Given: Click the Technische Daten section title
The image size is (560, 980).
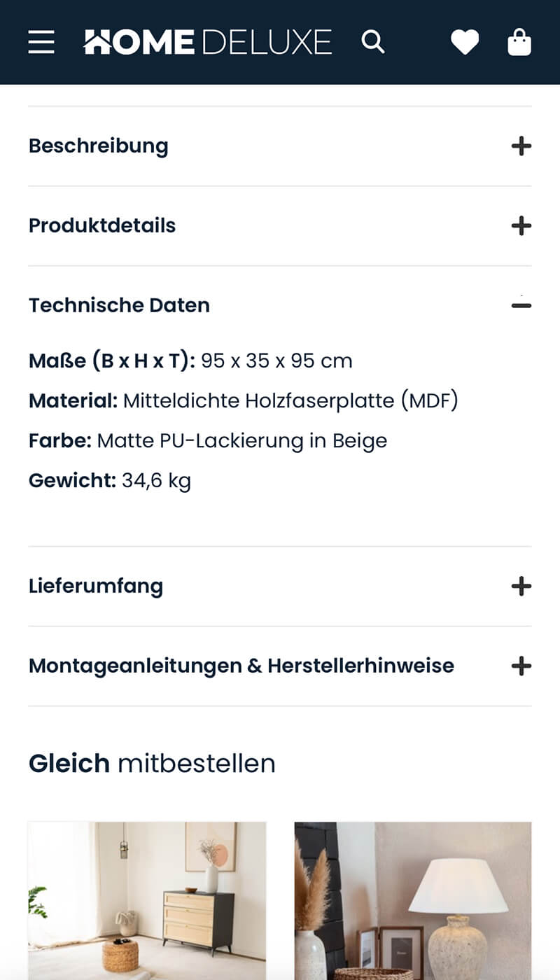Looking at the screenshot, I should click(x=119, y=305).
